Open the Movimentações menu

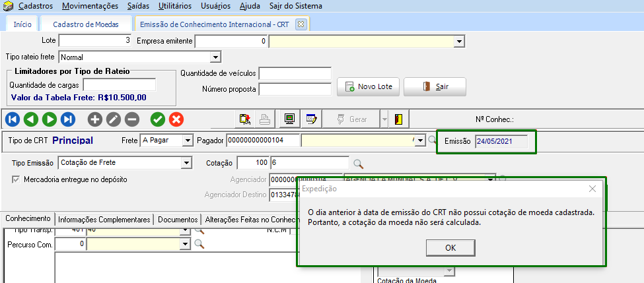click(90, 6)
